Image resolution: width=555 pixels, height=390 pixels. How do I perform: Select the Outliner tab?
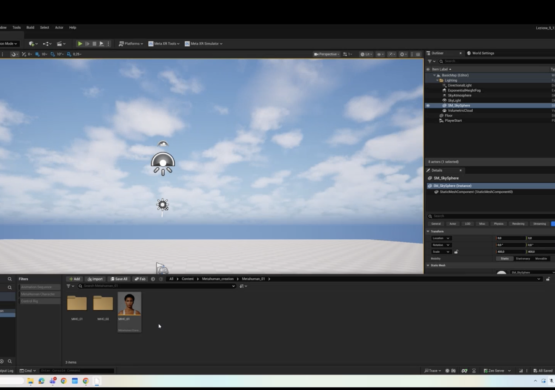pos(438,53)
